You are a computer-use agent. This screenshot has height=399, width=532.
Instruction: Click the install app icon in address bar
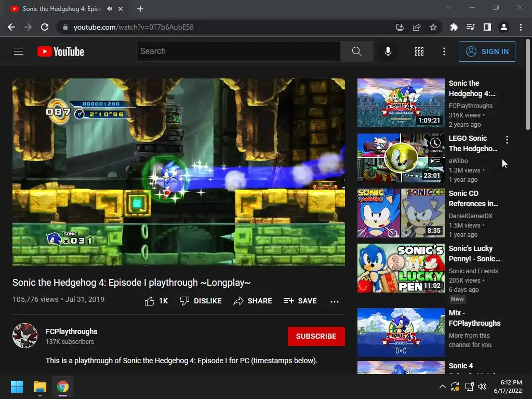click(x=400, y=27)
